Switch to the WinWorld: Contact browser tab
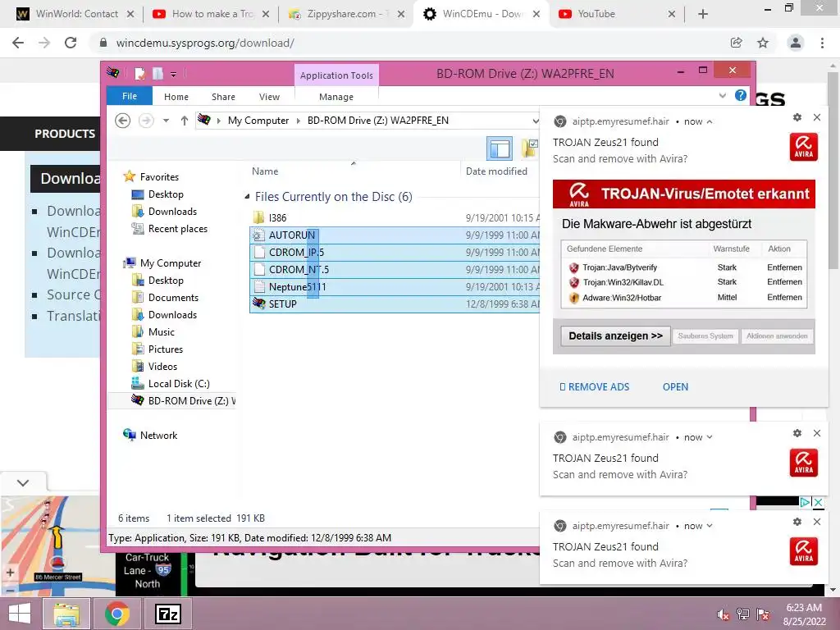 tap(76, 14)
